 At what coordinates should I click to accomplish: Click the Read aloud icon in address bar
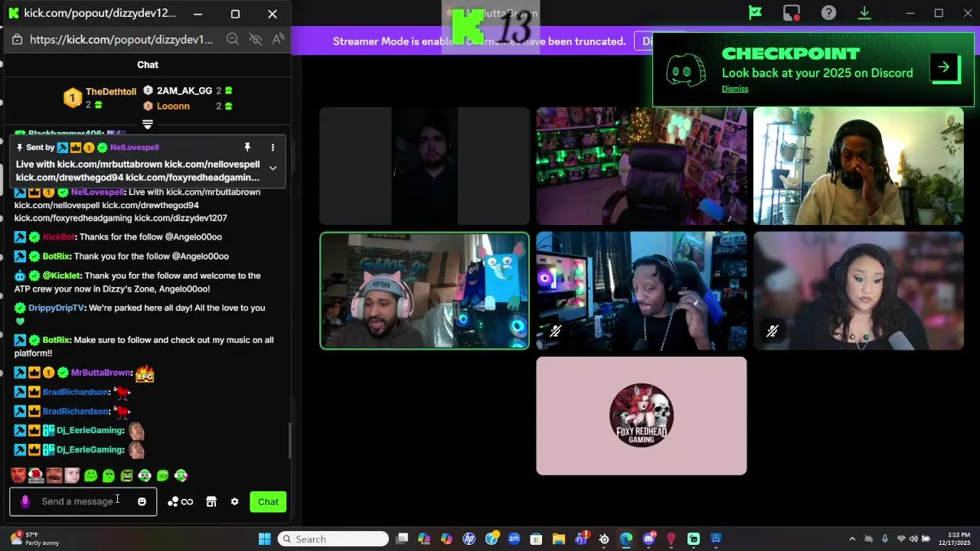(278, 39)
